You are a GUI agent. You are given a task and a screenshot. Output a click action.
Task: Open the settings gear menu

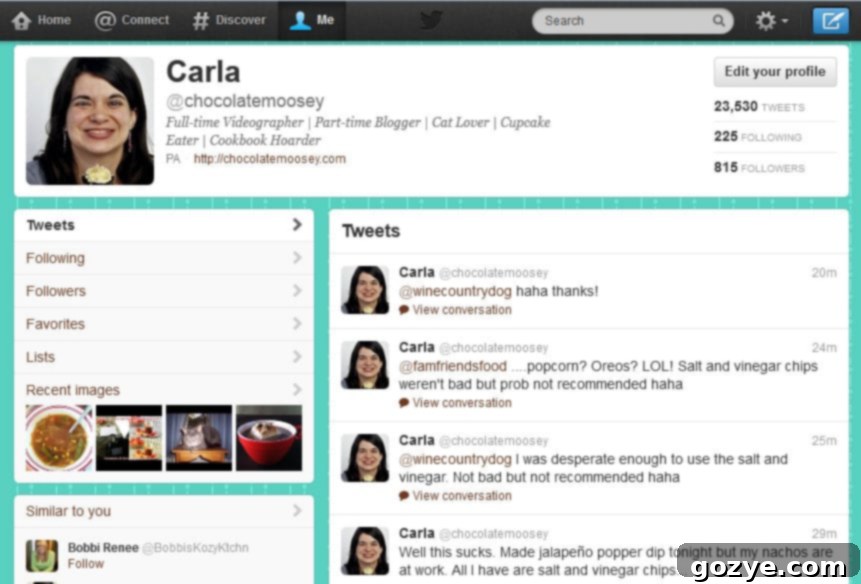click(771, 21)
